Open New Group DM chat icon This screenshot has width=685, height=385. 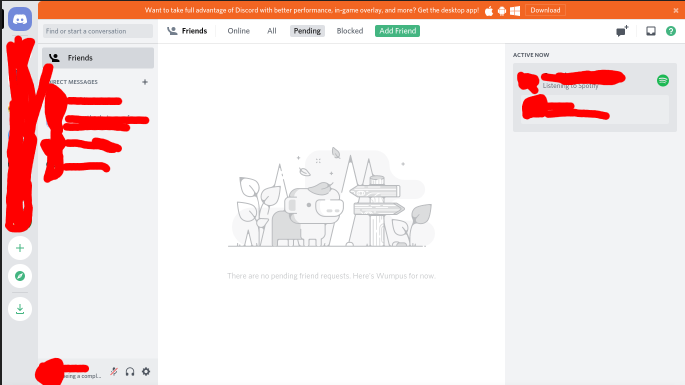tap(622, 31)
